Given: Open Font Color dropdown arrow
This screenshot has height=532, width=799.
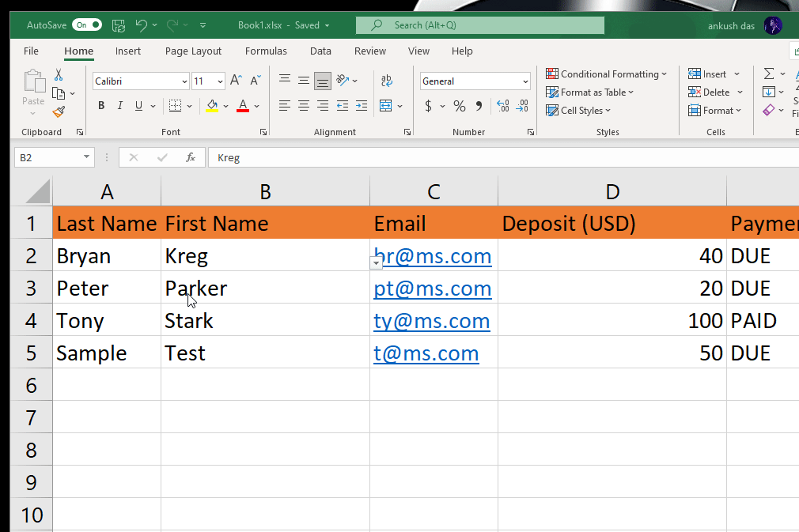Looking at the screenshot, I should (257, 106).
